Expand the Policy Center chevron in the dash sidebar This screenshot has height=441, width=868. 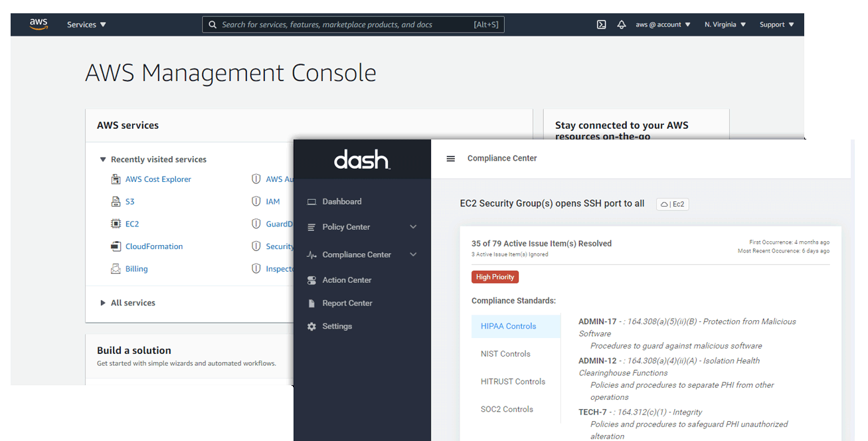[413, 227]
